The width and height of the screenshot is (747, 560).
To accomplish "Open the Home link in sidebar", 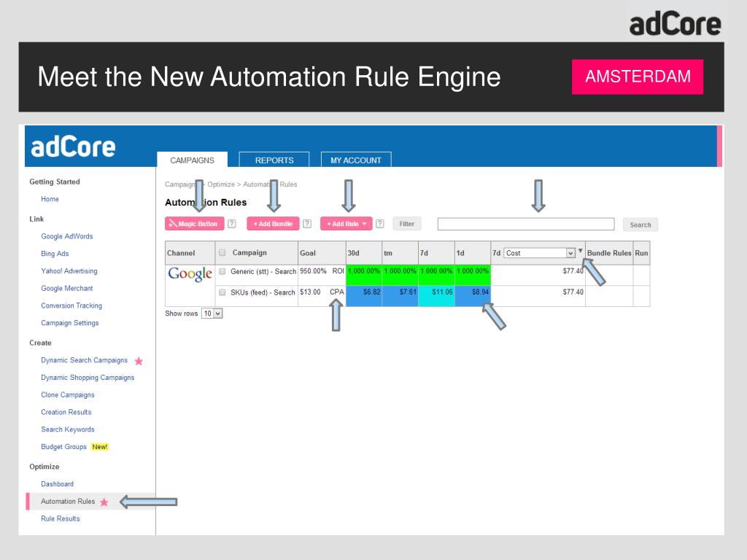I will tap(50, 199).
